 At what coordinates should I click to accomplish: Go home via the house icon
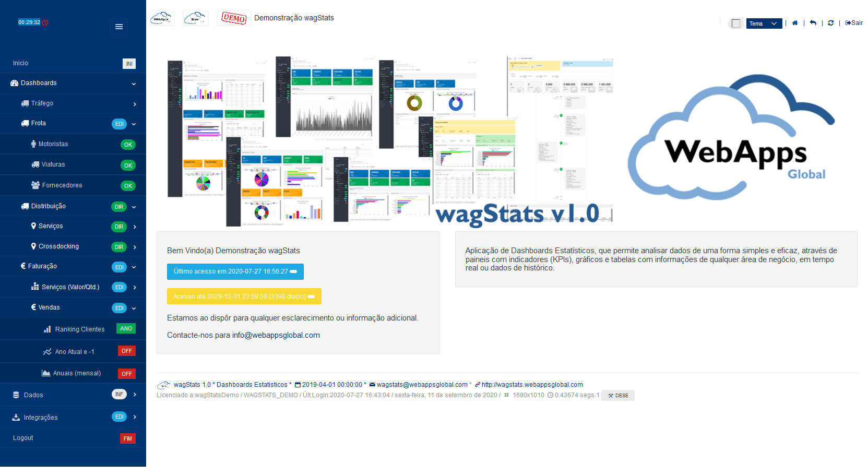(x=795, y=23)
